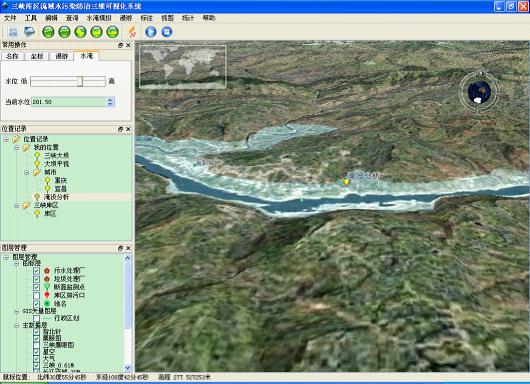
Task: Collapse the 图标层 layer group
Action: [16, 263]
